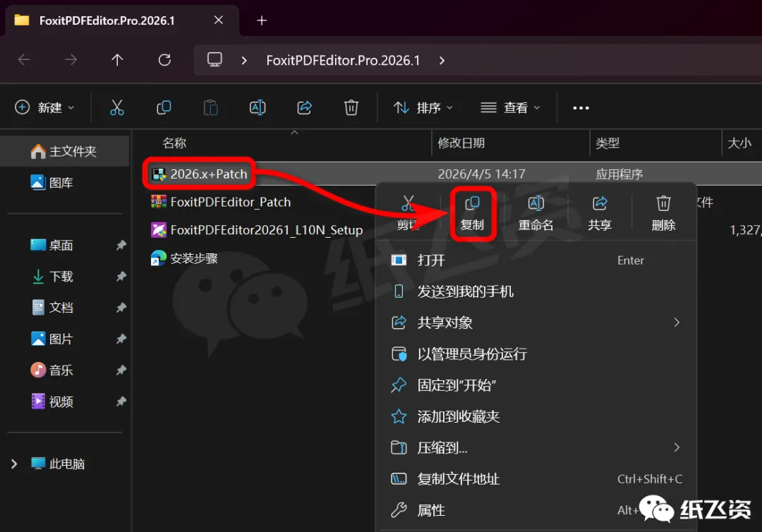
Task: Open a new tab with the plus button
Action: click(262, 20)
